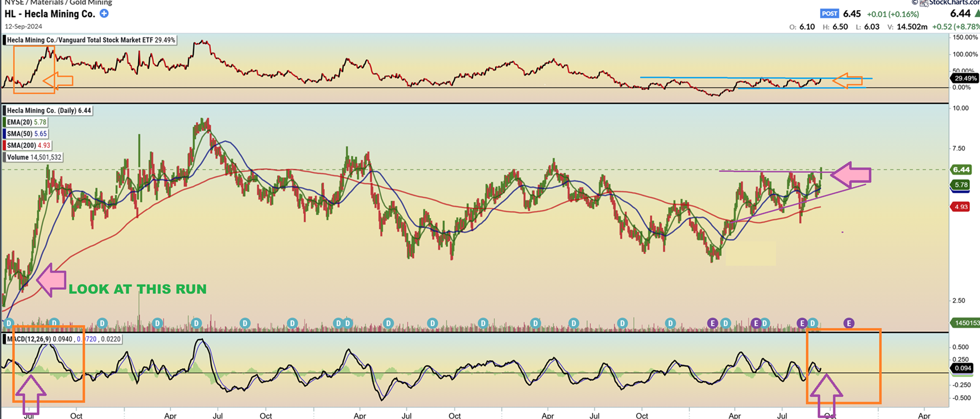
Task: Click the 12-Sep-2024 date text
Action: 23,26
